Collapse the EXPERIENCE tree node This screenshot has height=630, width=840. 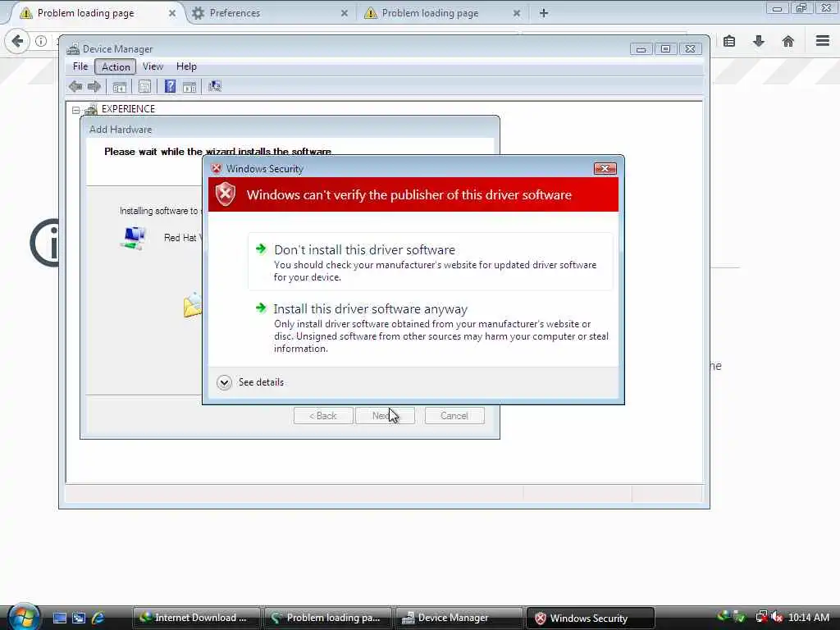coord(76,110)
